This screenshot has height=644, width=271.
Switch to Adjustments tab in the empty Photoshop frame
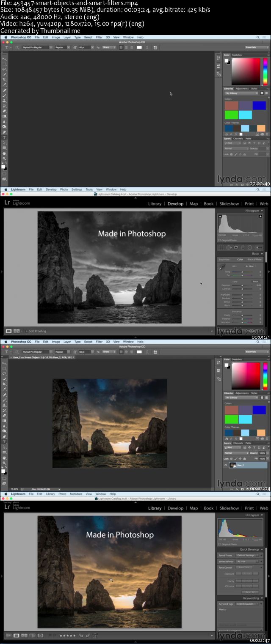pyautogui.click(x=242, y=89)
